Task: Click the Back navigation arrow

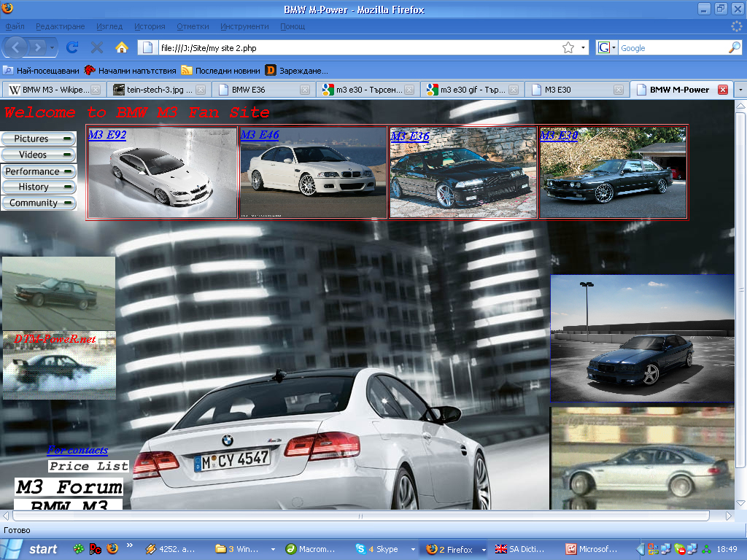Action: click(16, 47)
